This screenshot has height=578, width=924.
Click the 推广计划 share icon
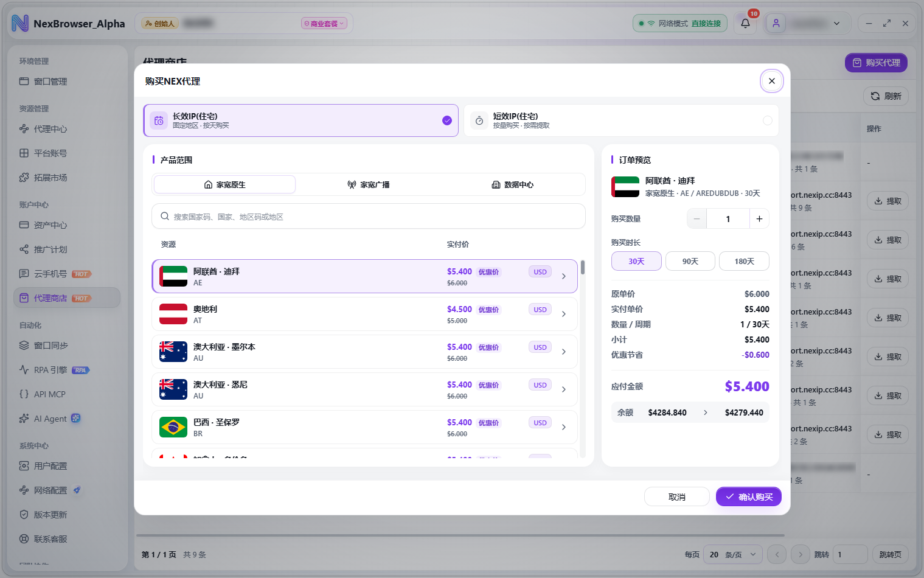coord(24,249)
